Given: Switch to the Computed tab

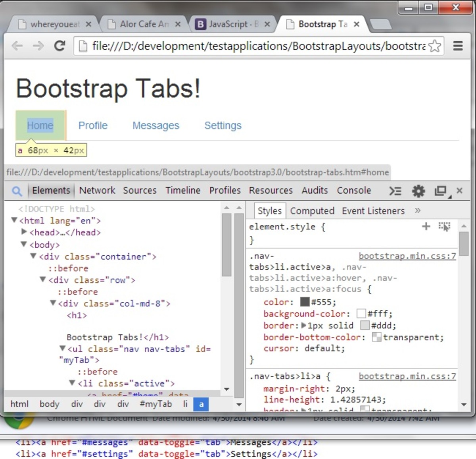Looking at the screenshot, I should pyautogui.click(x=312, y=210).
